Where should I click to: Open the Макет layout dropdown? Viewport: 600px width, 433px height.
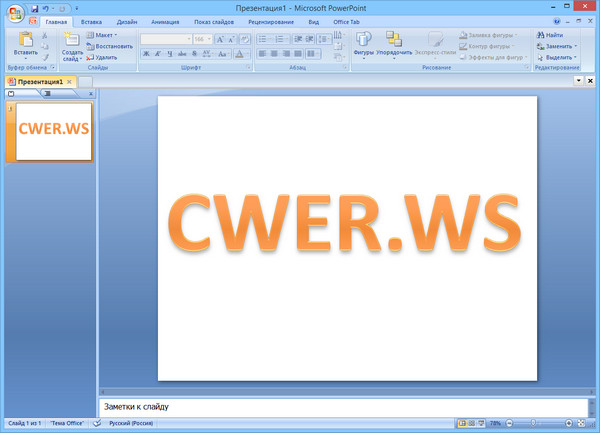(x=102, y=35)
